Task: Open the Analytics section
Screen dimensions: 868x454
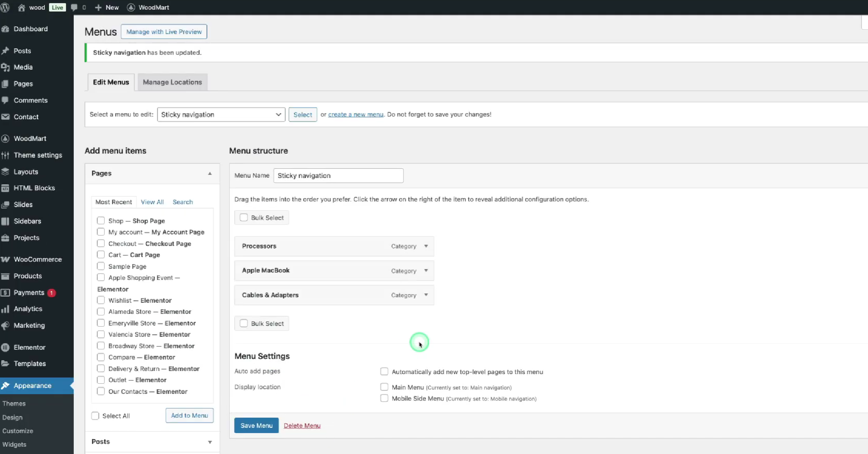Action: [x=28, y=308]
